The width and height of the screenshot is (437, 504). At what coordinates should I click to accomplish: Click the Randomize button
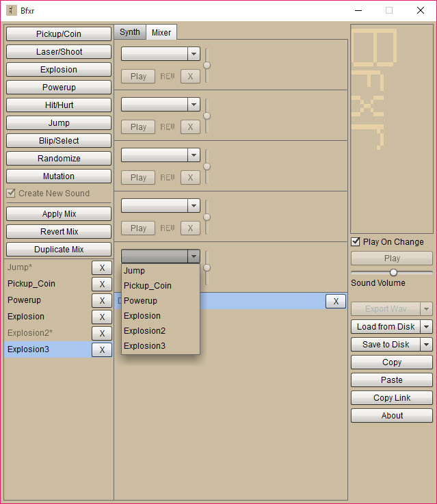point(59,158)
